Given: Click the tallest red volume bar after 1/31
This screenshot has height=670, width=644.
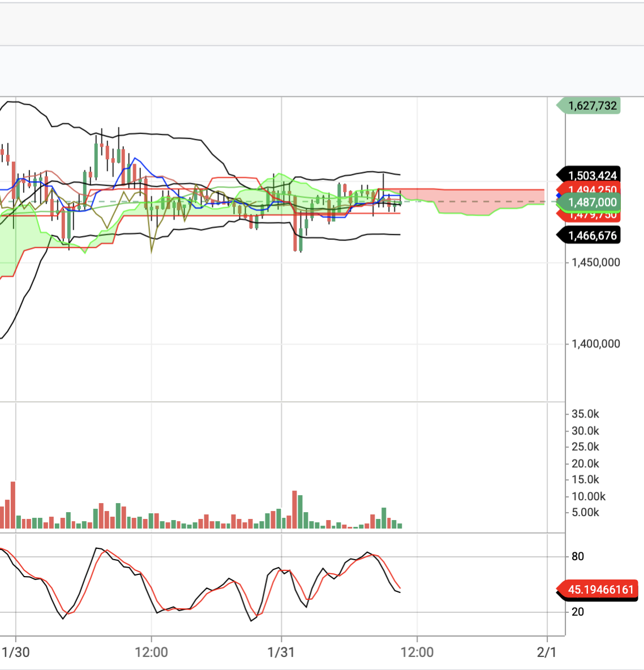Looking at the screenshot, I should pos(294,510).
